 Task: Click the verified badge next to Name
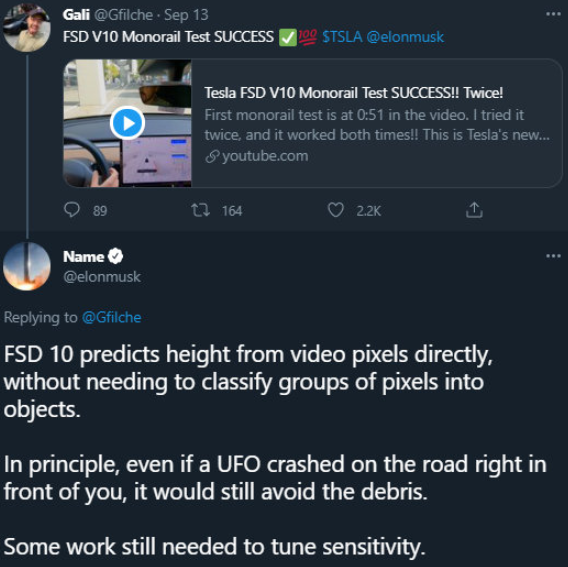pos(116,256)
